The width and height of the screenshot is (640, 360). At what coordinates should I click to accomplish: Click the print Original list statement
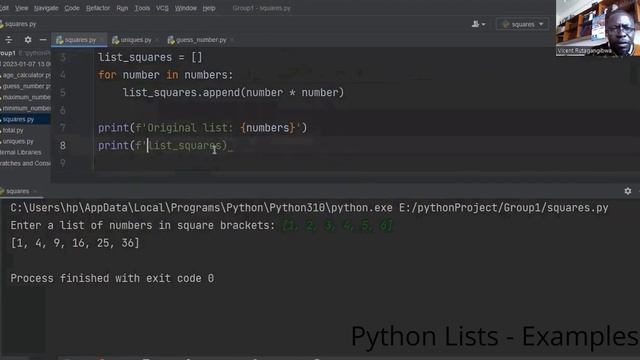point(202,128)
